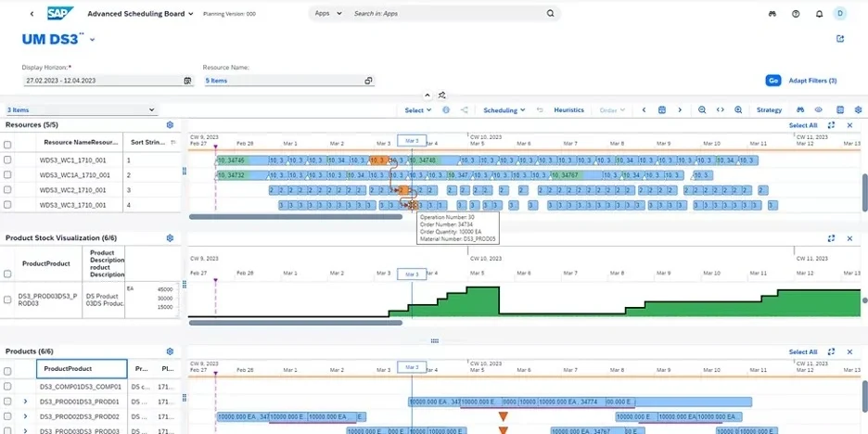
Task: Click the Resources panel settings gear
Action: (170, 124)
